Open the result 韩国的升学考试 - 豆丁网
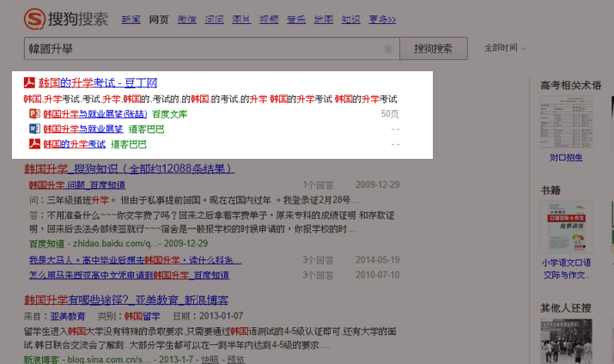 pos(98,82)
